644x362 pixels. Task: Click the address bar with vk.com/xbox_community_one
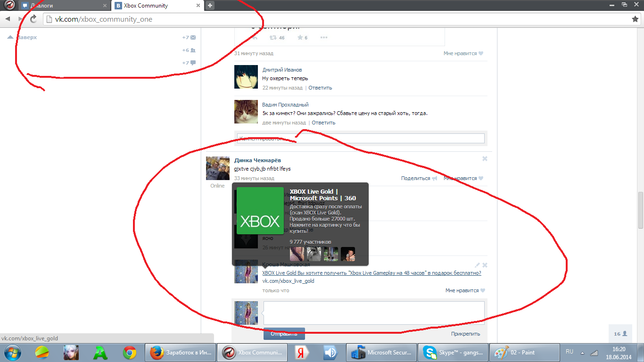[335, 19]
